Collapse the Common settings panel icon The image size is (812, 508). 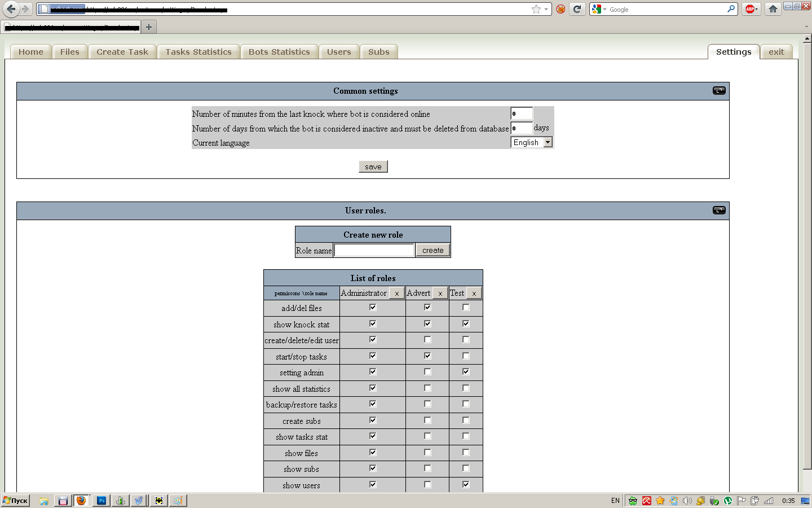tap(719, 90)
